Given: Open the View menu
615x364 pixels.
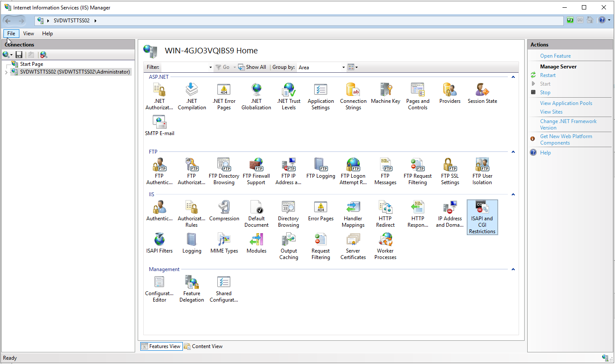Looking at the screenshot, I should (28, 34).
